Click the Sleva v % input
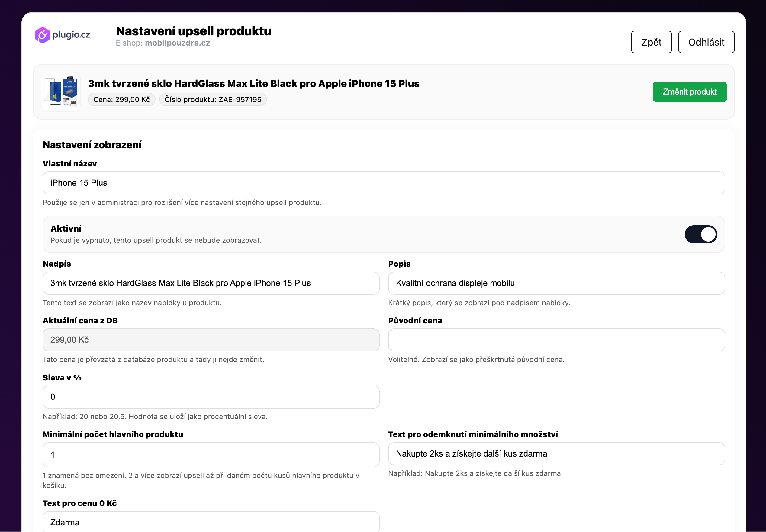766x532 pixels. [x=211, y=397]
